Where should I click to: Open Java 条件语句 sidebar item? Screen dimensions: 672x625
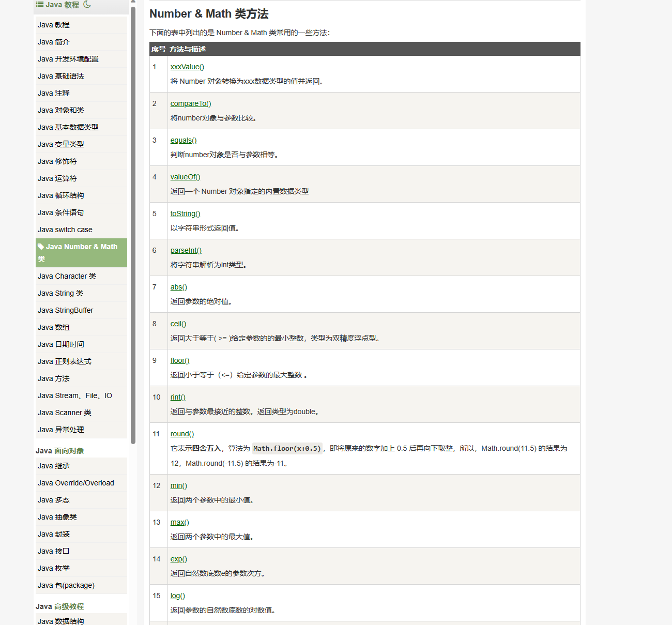coord(81,212)
